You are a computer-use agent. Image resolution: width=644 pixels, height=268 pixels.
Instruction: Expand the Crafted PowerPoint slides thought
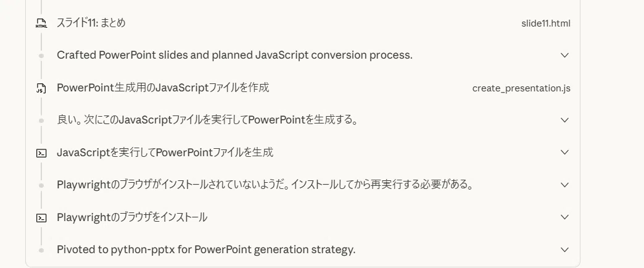[x=564, y=55]
